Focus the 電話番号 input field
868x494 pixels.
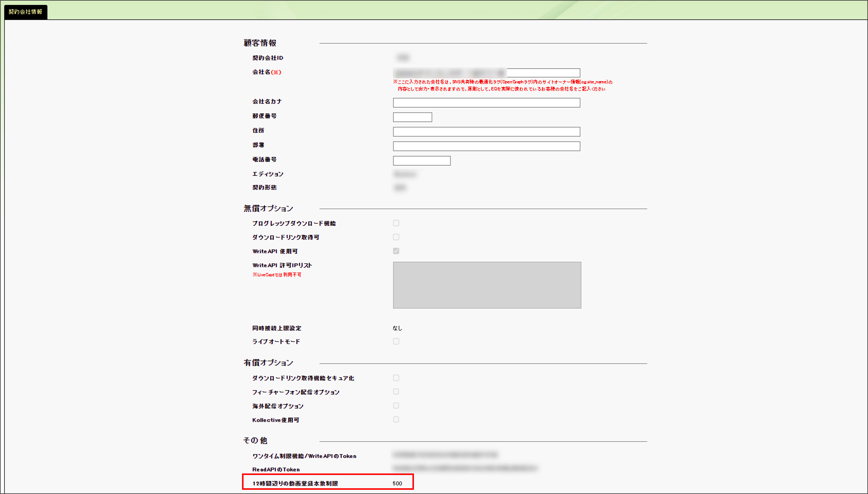422,161
